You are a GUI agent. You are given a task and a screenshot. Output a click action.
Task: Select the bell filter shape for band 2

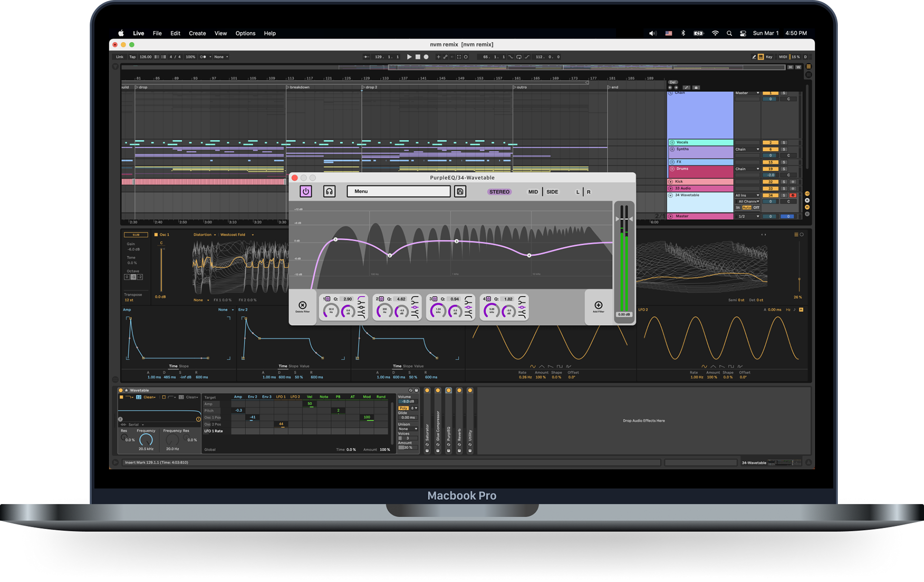(415, 307)
